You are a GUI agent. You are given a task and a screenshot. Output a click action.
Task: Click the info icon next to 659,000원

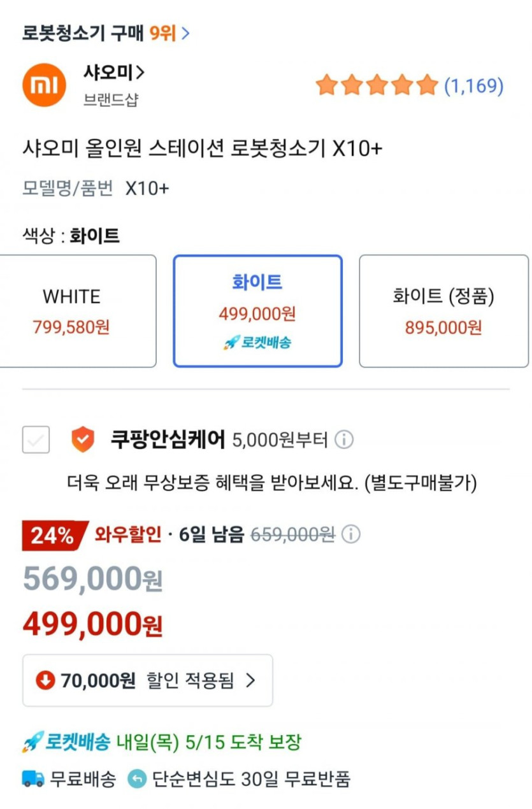pyautogui.click(x=351, y=534)
